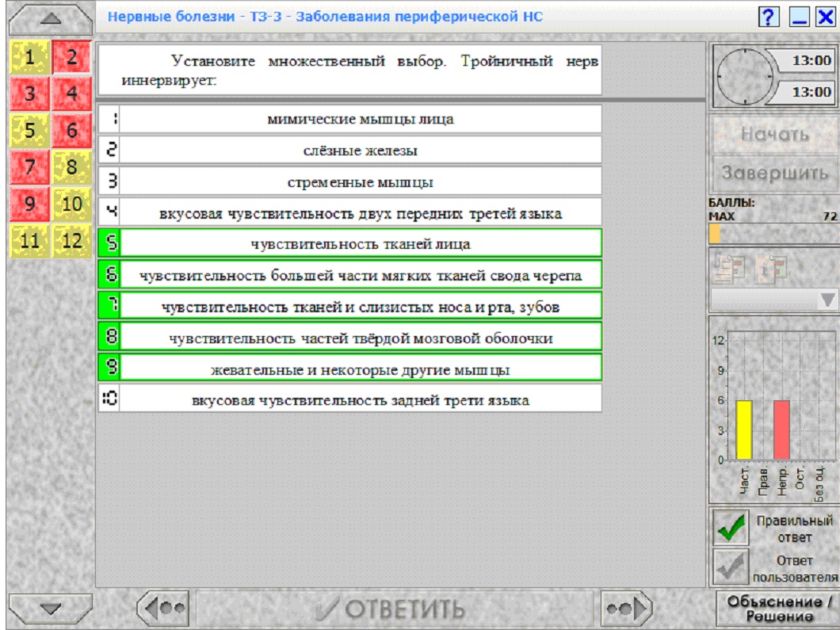This screenshot has width=840, height=630.
Task: Select answer option слёзные железы
Action: [349, 150]
